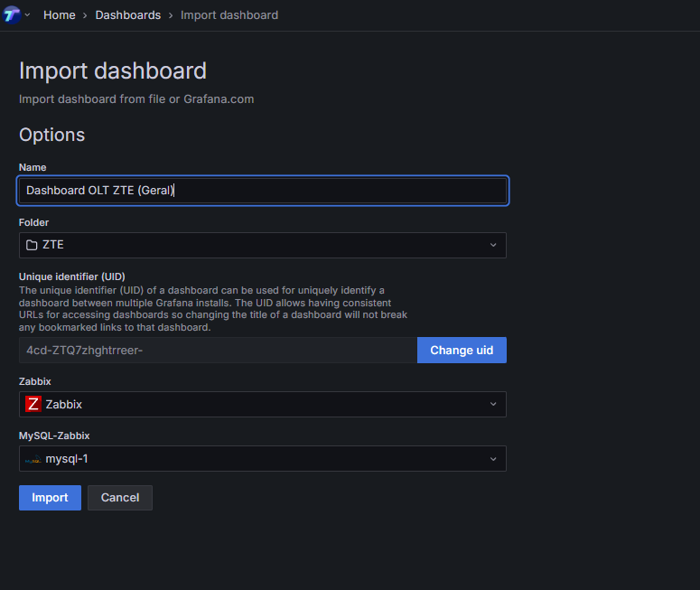Open the MySQL-Zabbix data source dropdown
This screenshot has height=590, width=700.
263,459
